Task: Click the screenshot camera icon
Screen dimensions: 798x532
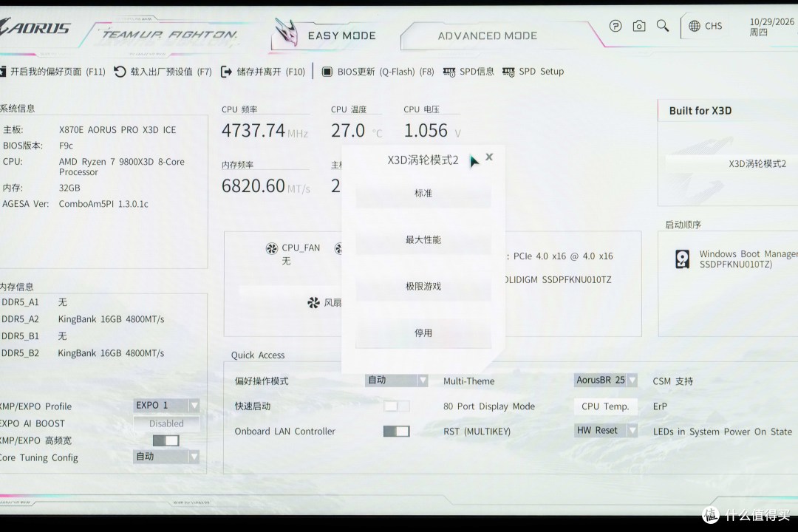Action: tap(639, 25)
